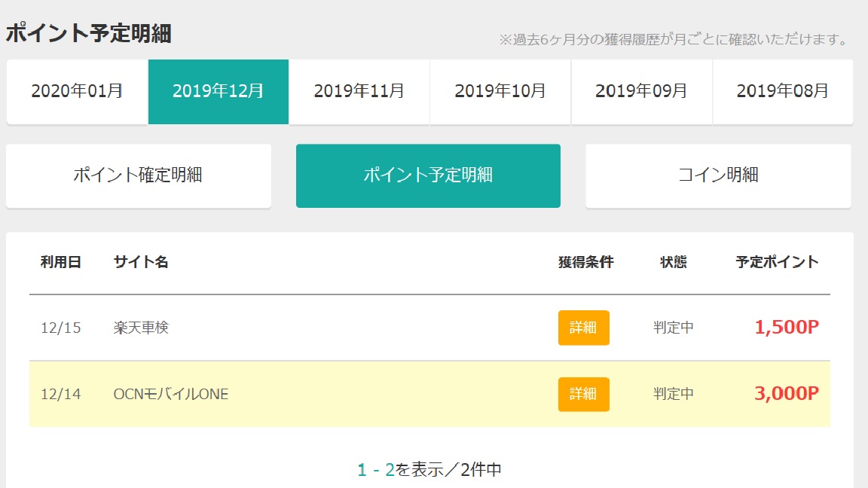Click the pagination text 1 - 2を表示／2件中

pyautogui.click(x=429, y=470)
